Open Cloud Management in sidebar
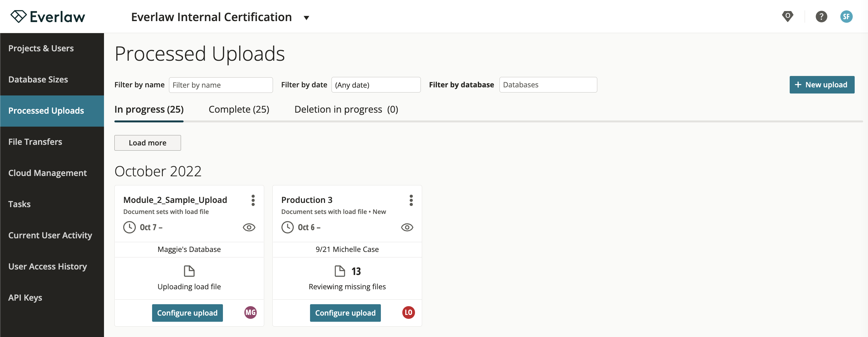The width and height of the screenshot is (868, 337). click(52, 173)
